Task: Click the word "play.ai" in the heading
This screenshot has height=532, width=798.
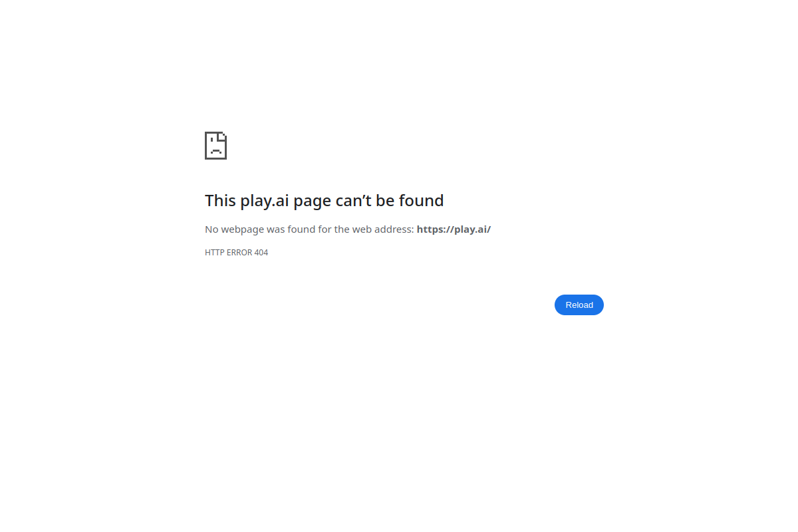Action: (x=265, y=201)
